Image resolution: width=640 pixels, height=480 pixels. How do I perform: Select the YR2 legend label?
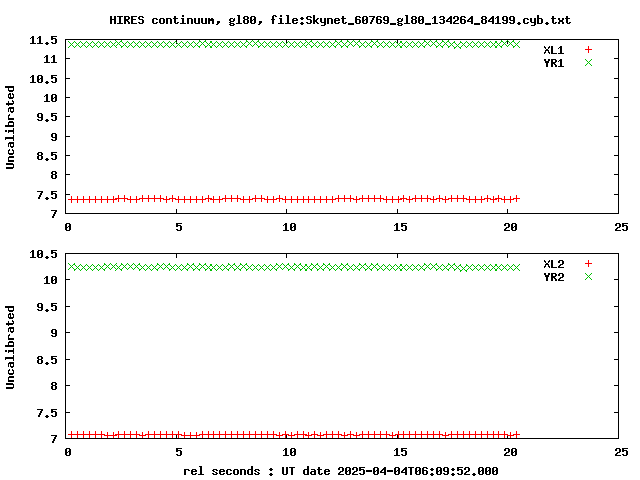click(x=553, y=277)
